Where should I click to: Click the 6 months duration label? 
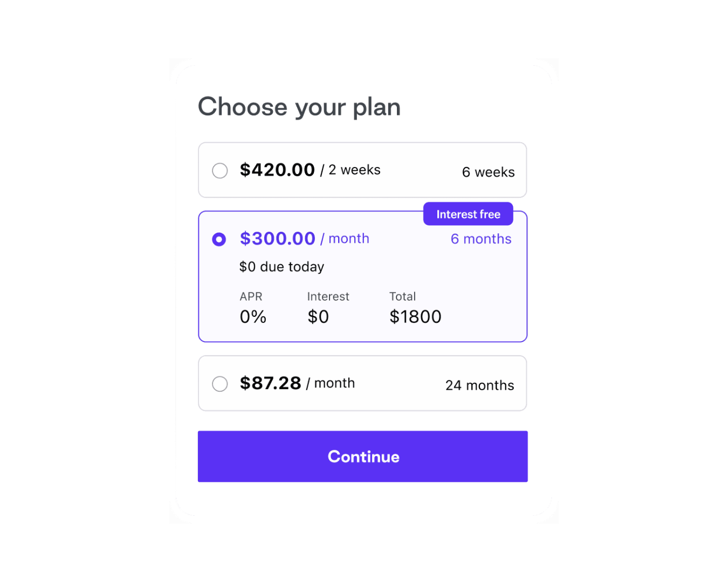[481, 239]
